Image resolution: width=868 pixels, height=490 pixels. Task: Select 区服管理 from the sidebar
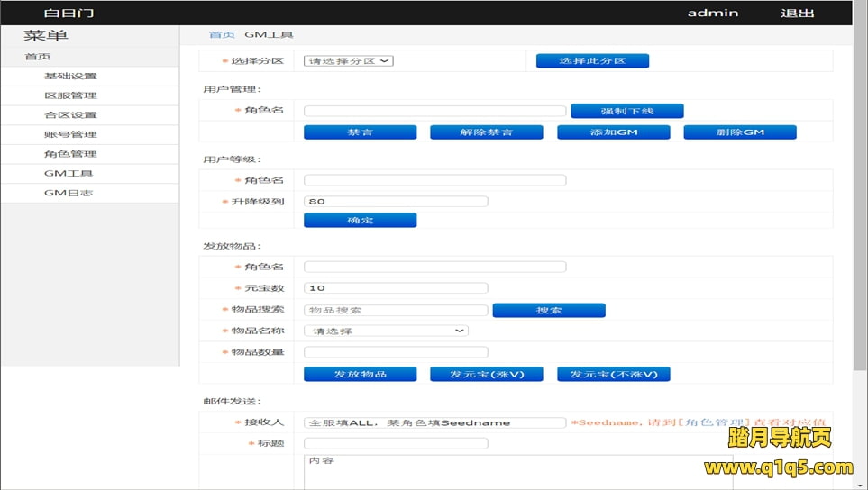coord(70,95)
